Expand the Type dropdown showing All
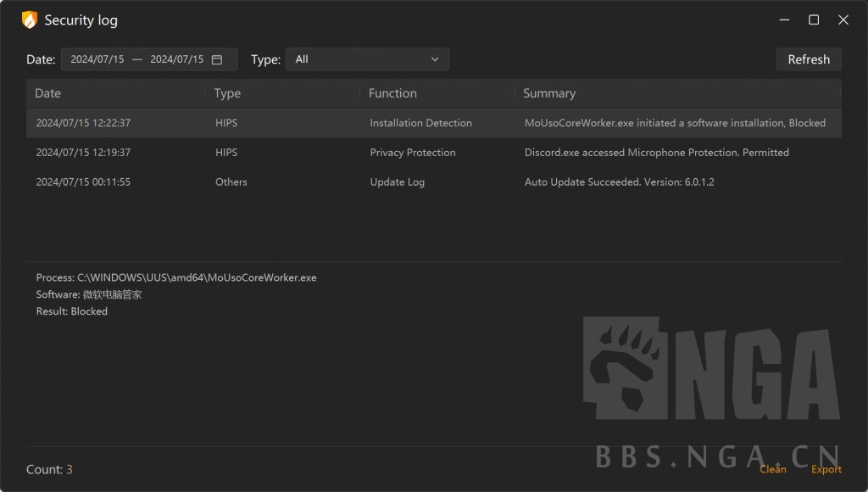Screen dimensions: 868x492 click(367, 59)
